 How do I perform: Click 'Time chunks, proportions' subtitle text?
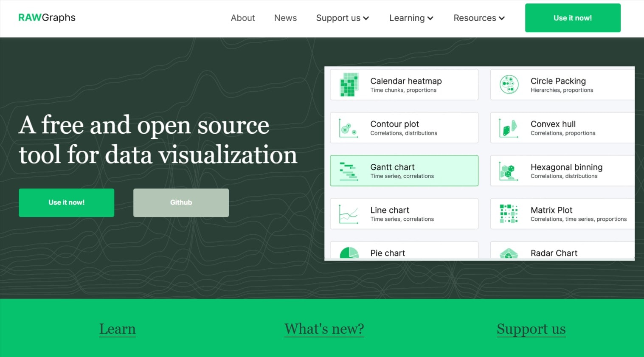click(x=403, y=90)
